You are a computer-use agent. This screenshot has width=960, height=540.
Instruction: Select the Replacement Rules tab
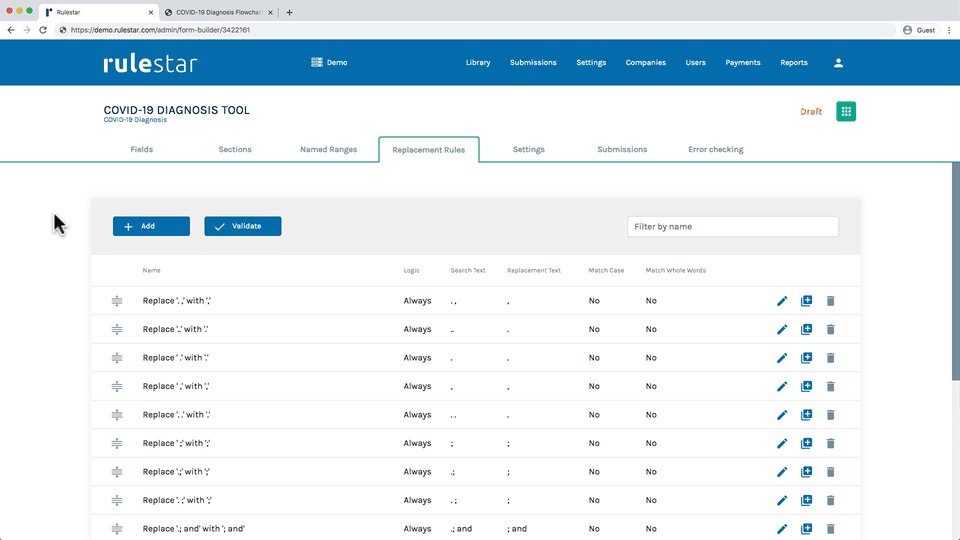429,149
